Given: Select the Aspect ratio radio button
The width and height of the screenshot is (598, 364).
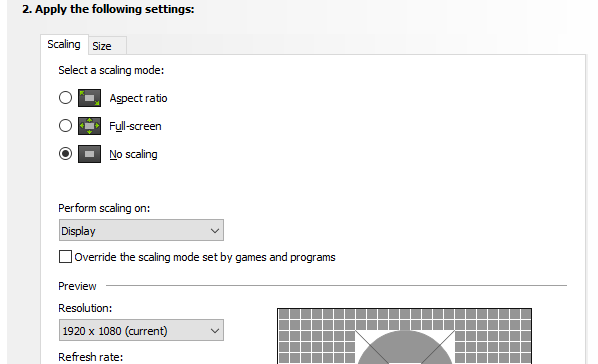Looking at the screenshot, I should [x=65, y=98].
